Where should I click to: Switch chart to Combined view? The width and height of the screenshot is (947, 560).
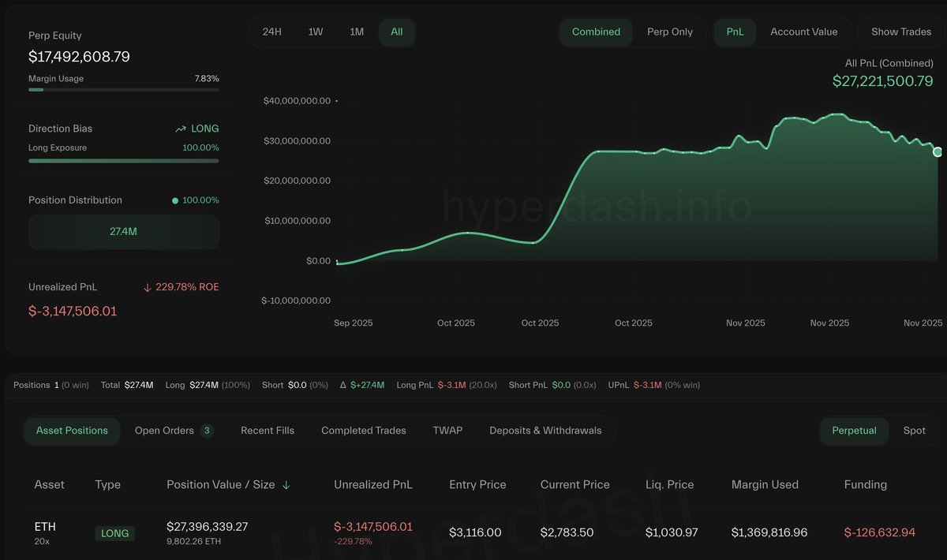coord(596,32)
